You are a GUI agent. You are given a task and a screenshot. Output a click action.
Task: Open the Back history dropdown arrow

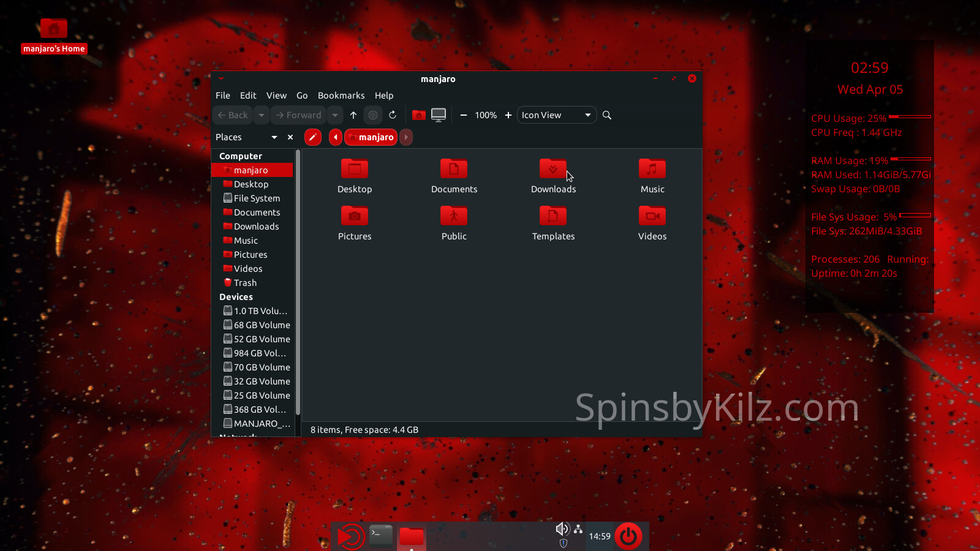[x=262, y=115]
